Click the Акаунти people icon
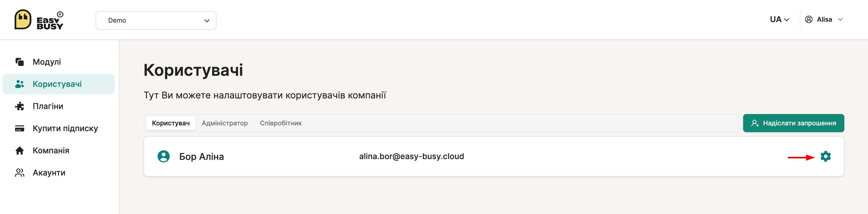Screen dimensions: 868x214 point(20,173)
